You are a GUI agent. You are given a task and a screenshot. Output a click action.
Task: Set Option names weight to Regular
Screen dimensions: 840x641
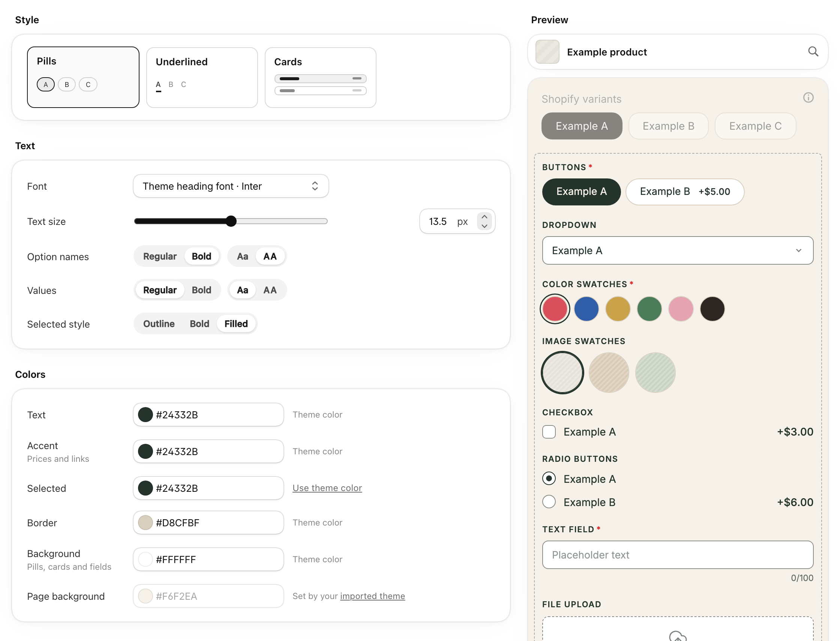pyautogui.click(x=159, y=256)
